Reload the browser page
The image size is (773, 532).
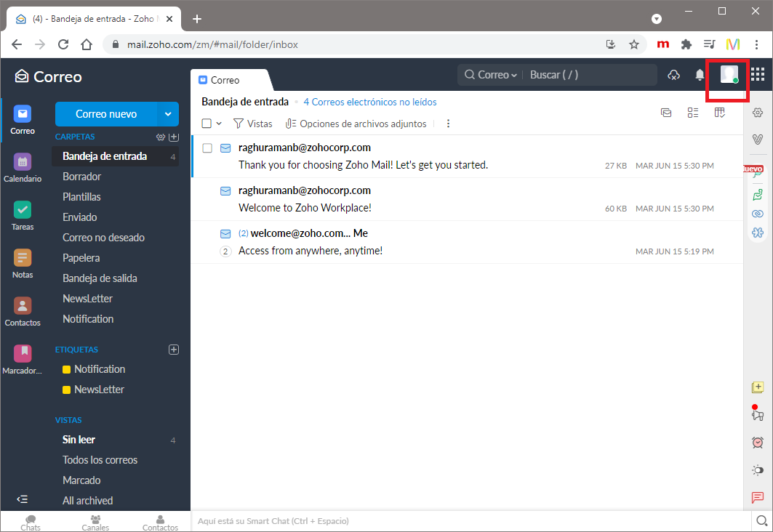pos(63,44)
